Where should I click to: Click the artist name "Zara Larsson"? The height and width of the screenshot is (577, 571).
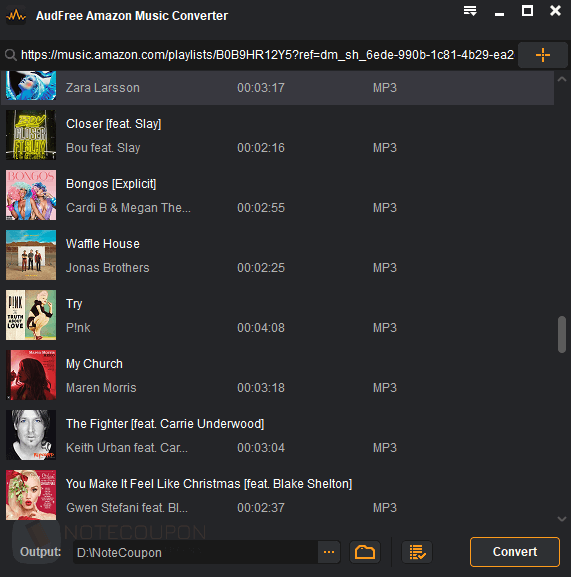pos(103,88)
